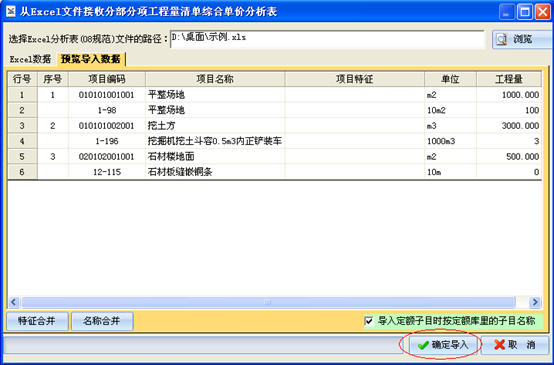
Task: Click the 特征合并 button
Action: tap(37, 321)
